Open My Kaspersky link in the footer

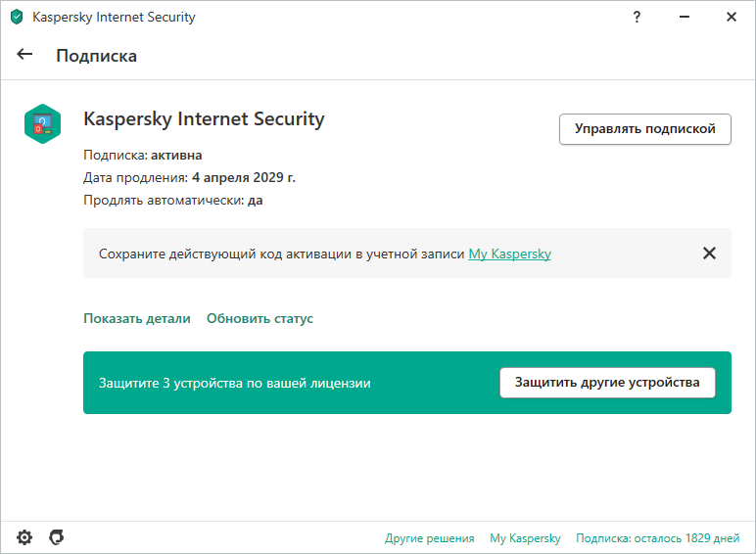[x=525, y=538]
